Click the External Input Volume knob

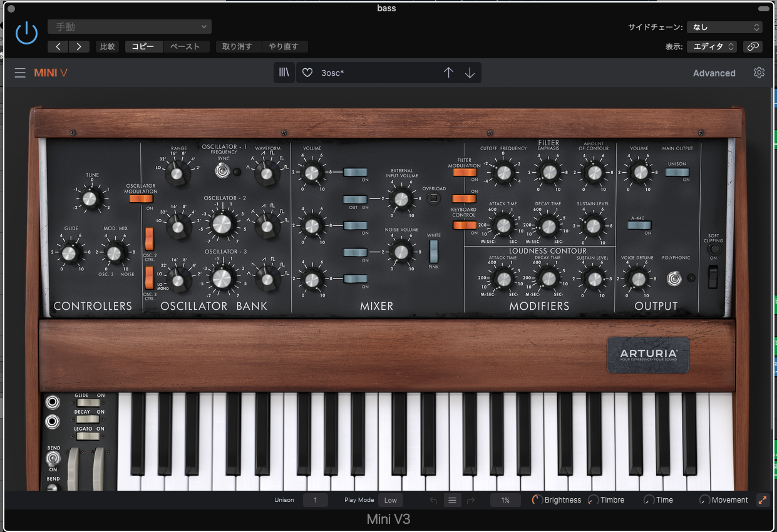click(400, 199)
